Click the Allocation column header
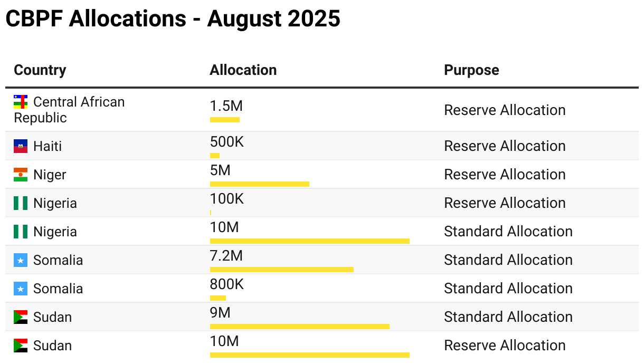644x364 pixels. pos(243,70)
